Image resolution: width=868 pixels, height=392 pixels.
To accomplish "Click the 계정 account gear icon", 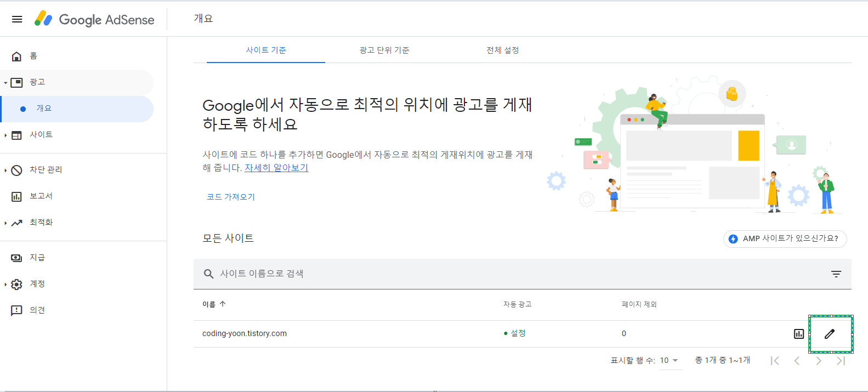I will 17,284.
